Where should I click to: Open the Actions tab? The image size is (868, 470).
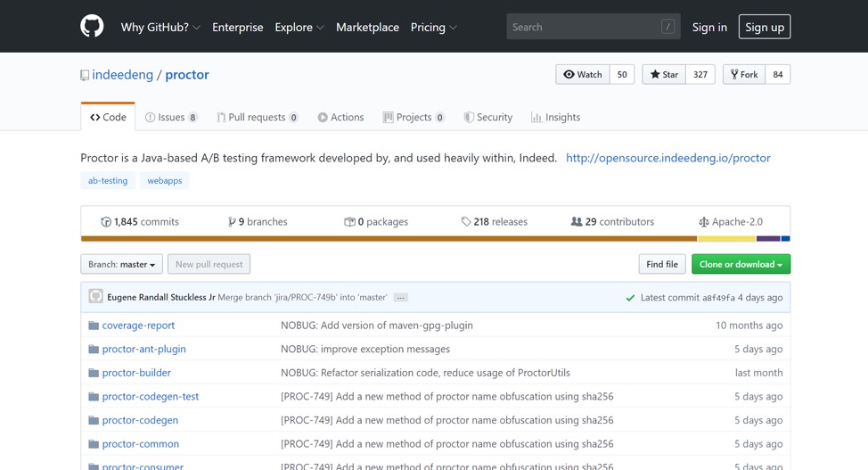[341, 117]
